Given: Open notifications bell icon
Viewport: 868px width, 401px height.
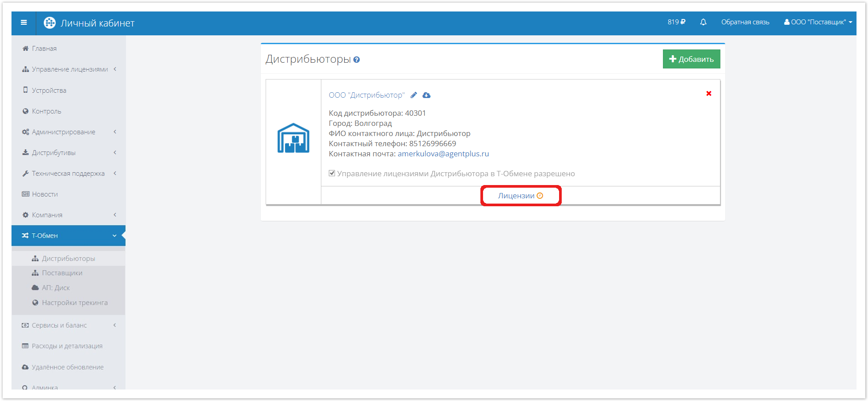Looking at the screenshot, I should click(x=703, y=22).
